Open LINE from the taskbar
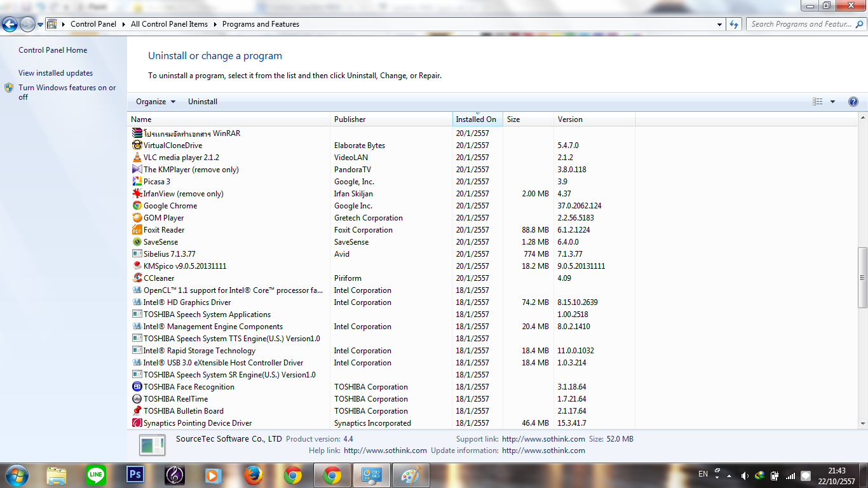 (96, 475)
